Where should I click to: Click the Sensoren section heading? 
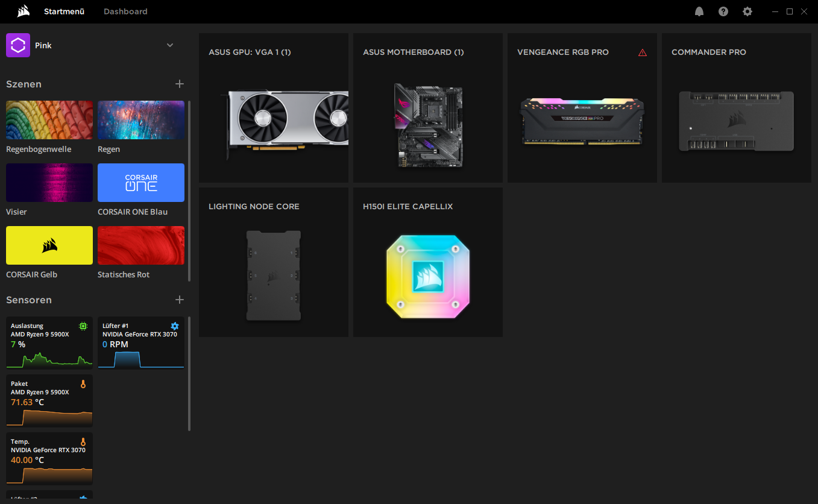coord(29,300)
